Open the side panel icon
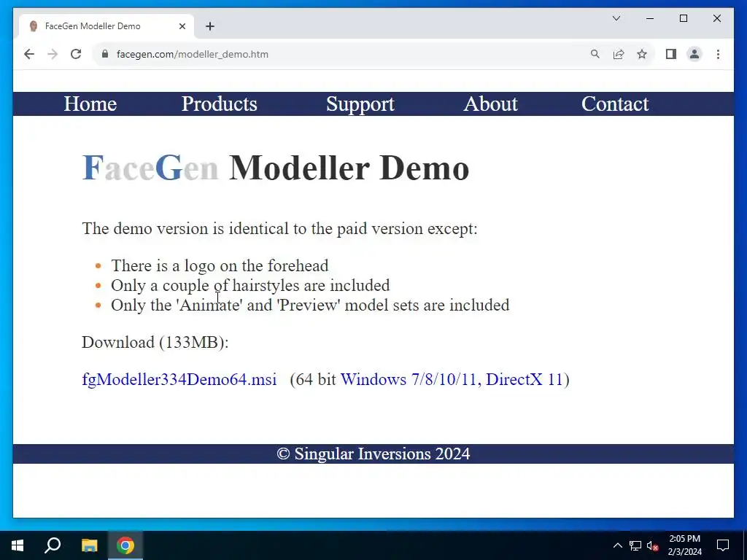The height and width of the screenshot is (560, 747). coord(671,54)
